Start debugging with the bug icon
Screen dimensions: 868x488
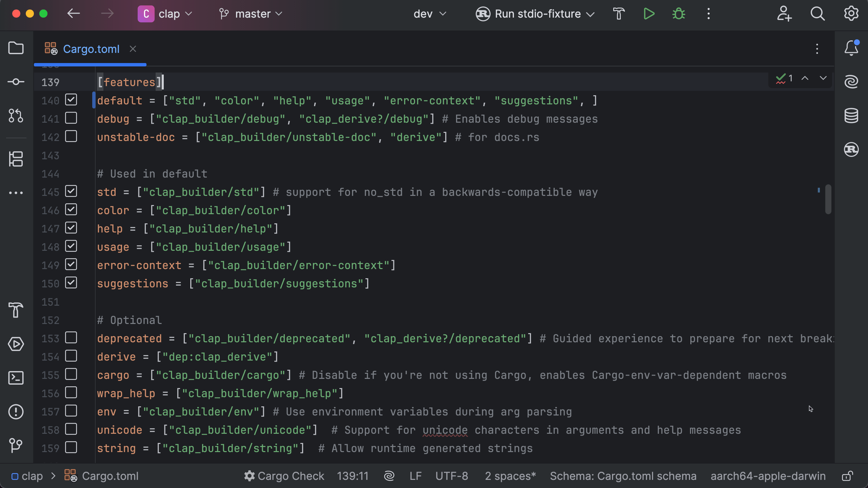point(679,14)
